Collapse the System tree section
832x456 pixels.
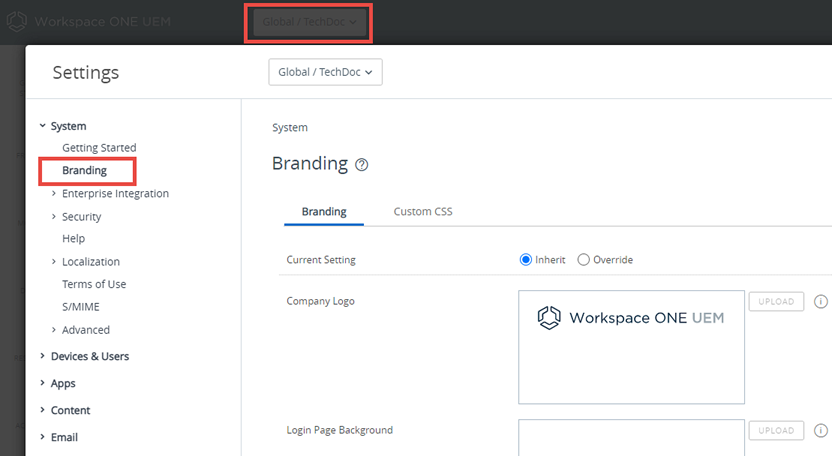coord(42,126)
